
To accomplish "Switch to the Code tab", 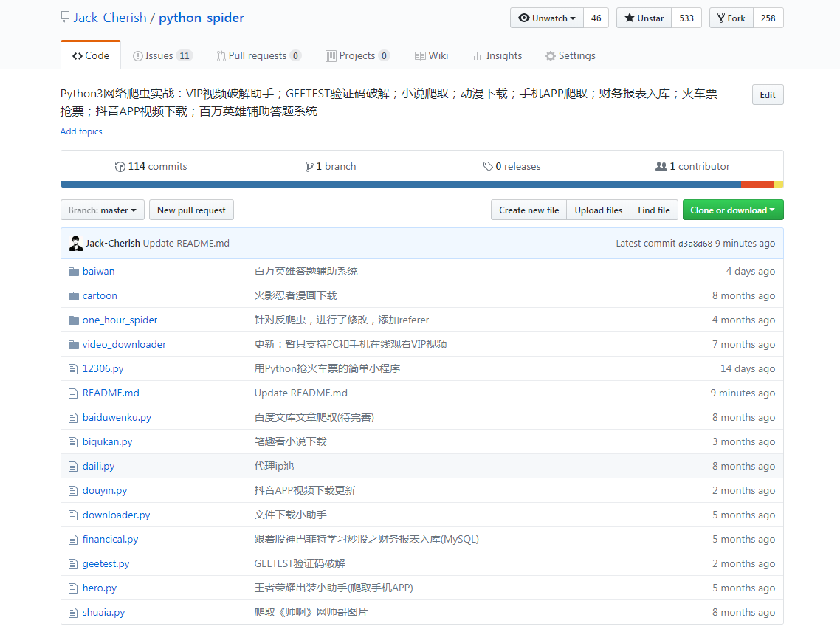I will 91,55.
